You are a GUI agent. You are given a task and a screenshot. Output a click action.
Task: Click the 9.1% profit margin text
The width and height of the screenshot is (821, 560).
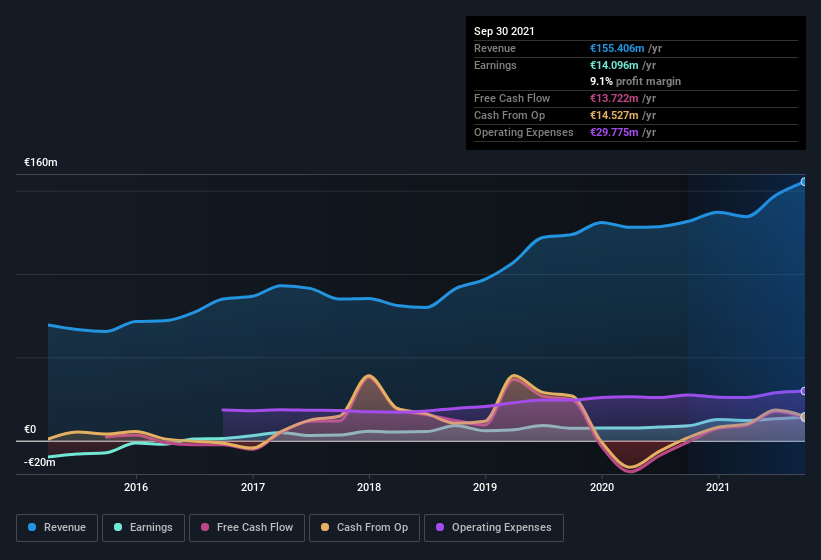[x=636, y=81]
